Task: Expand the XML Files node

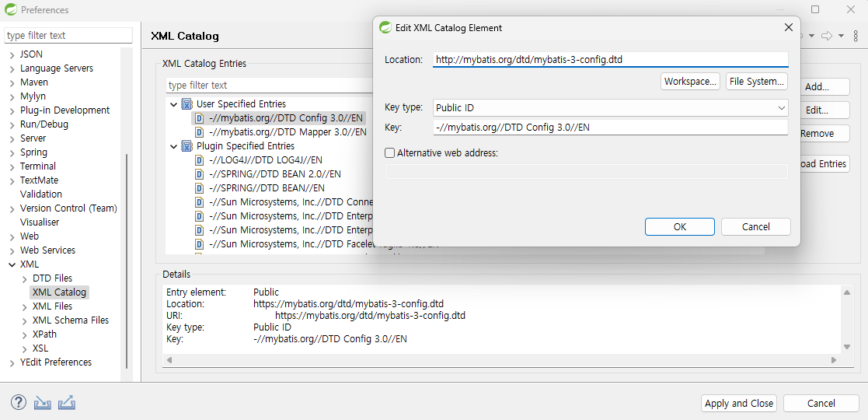Action: coord(24,306)
